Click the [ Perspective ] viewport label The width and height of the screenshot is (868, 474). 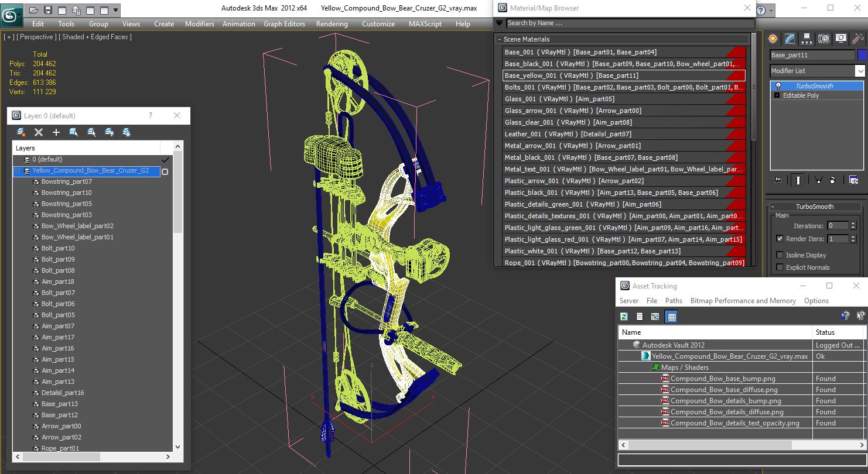[37, 37]
